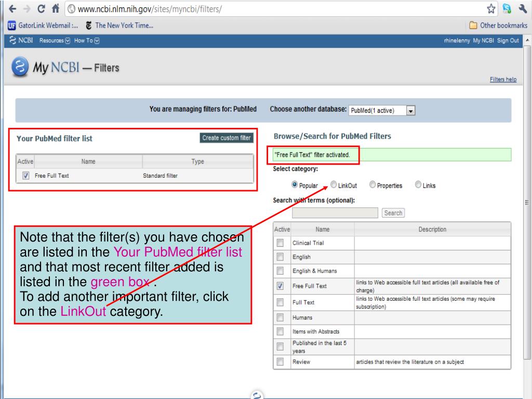The height and width of the screenshot is (399, 532).
Task: Go back with the browser back arrow
Action: click(12, 9)
